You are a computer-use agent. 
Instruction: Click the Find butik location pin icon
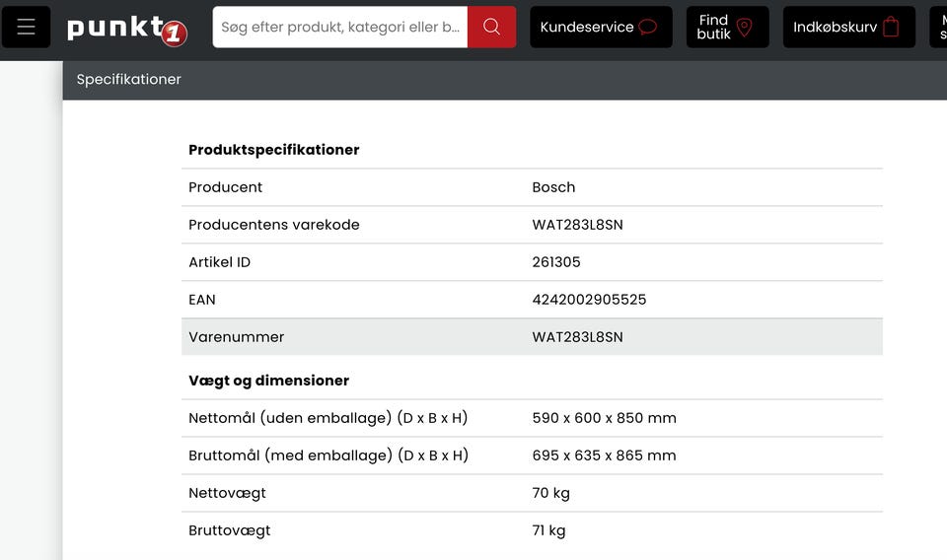(x=745, y=28)
